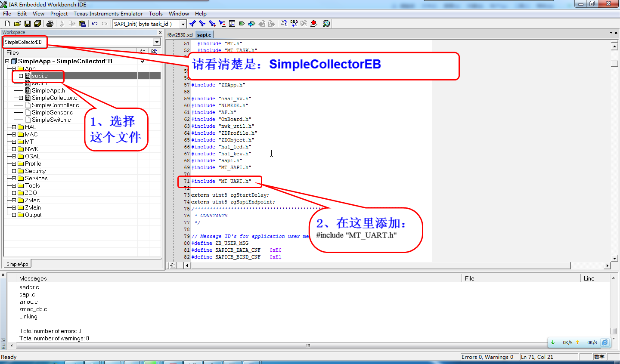The width and height of the screenshot is (620, 364).
Task: Click the Find Previous toolbar icon
Action: [192, 24]
